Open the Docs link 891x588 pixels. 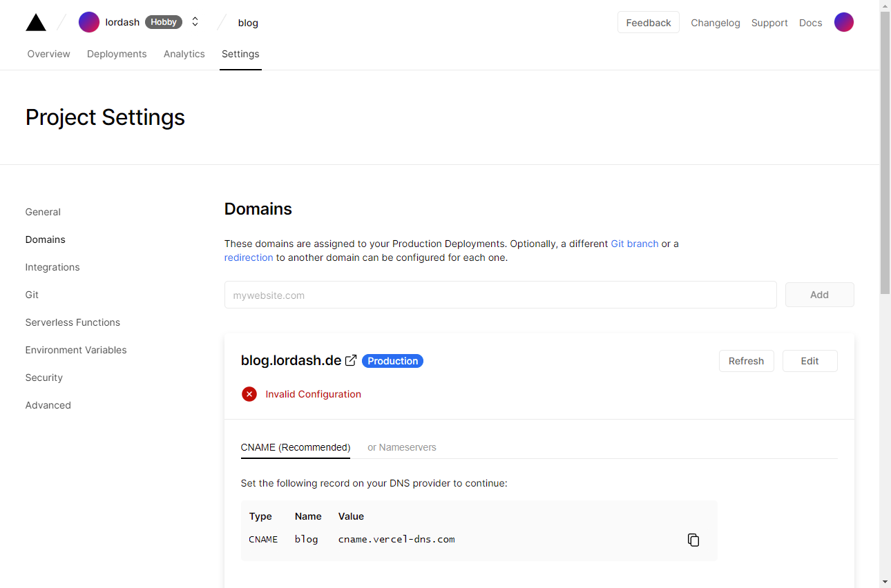pyautogui.click(x=811, y=23)
